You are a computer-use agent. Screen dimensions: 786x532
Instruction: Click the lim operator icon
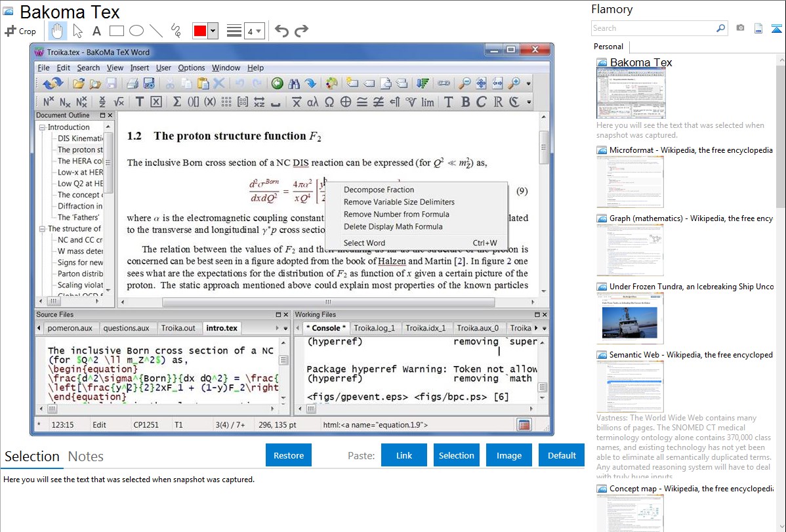[x=428, y=102]
